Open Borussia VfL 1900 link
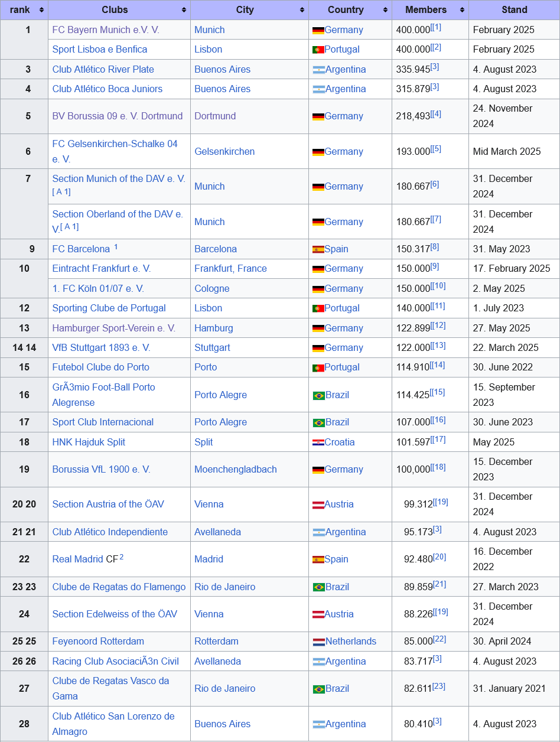Viewport: 560px width, 742px height. 101,469
